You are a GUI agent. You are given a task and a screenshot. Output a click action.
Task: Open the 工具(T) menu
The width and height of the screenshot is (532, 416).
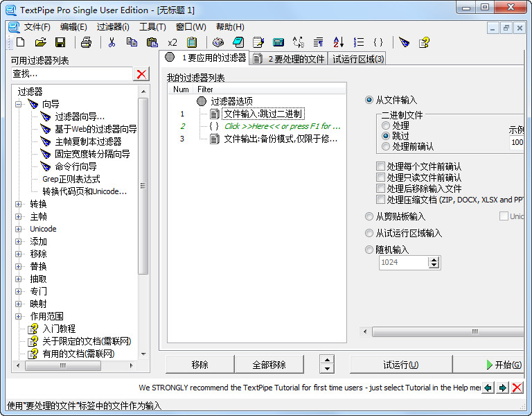[x=152, y=27]
